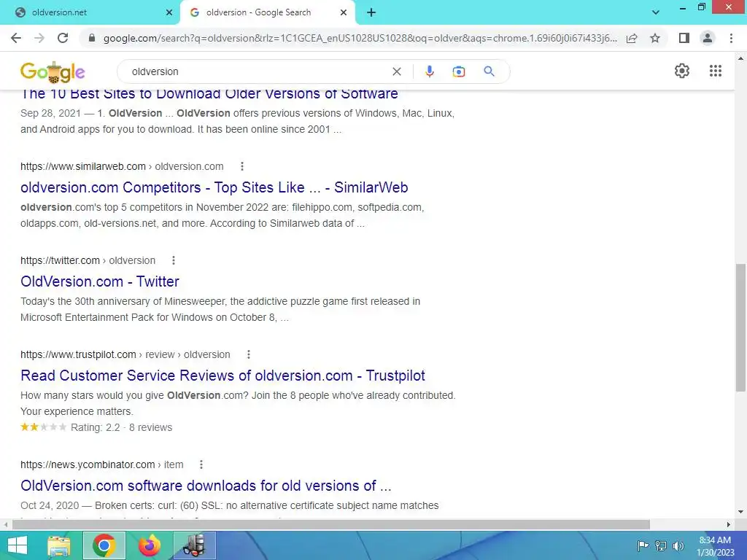Click the 'Rating: 2.2 · 8 reviews' text

[x=122, y=427]
